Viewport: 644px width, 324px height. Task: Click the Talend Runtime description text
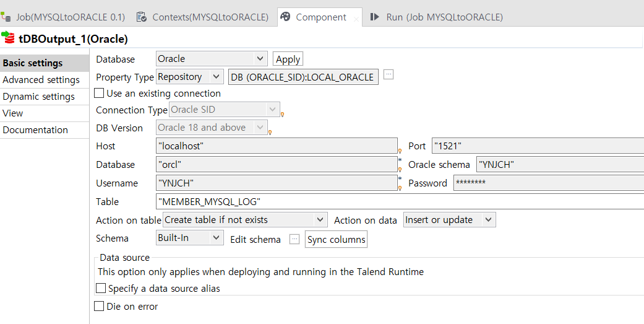(x=261, y=272)
